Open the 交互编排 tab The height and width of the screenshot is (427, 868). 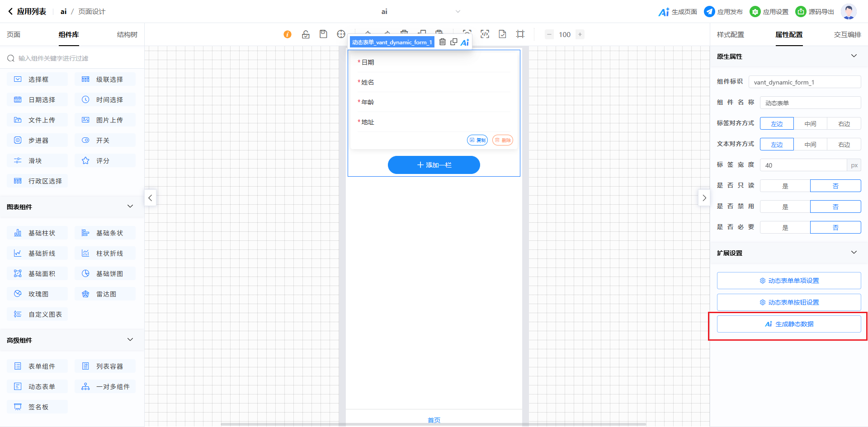[x=847, y=35]
